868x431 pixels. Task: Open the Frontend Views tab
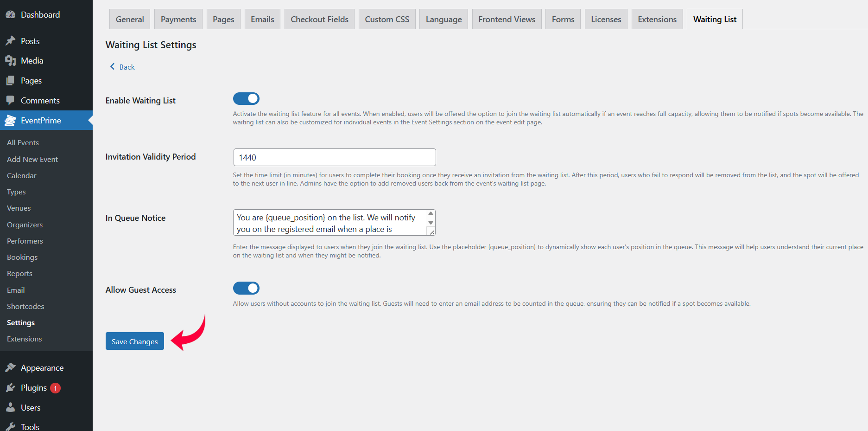tap(507, 19)
